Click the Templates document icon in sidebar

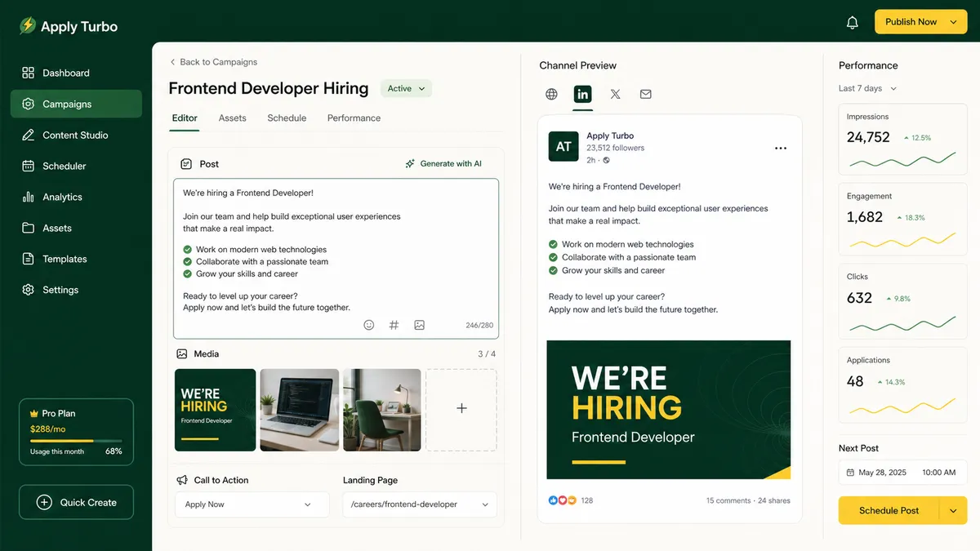point(29,259)
